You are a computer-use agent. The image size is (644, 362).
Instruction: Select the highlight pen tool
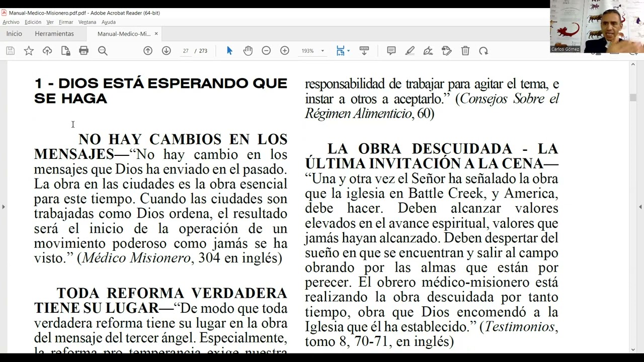(410, 51)
